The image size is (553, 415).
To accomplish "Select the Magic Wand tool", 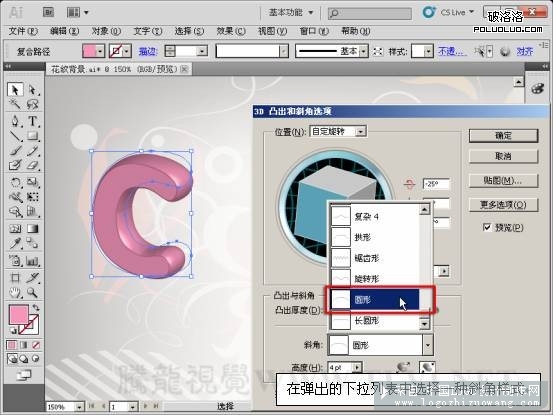I will click(15, 104).
